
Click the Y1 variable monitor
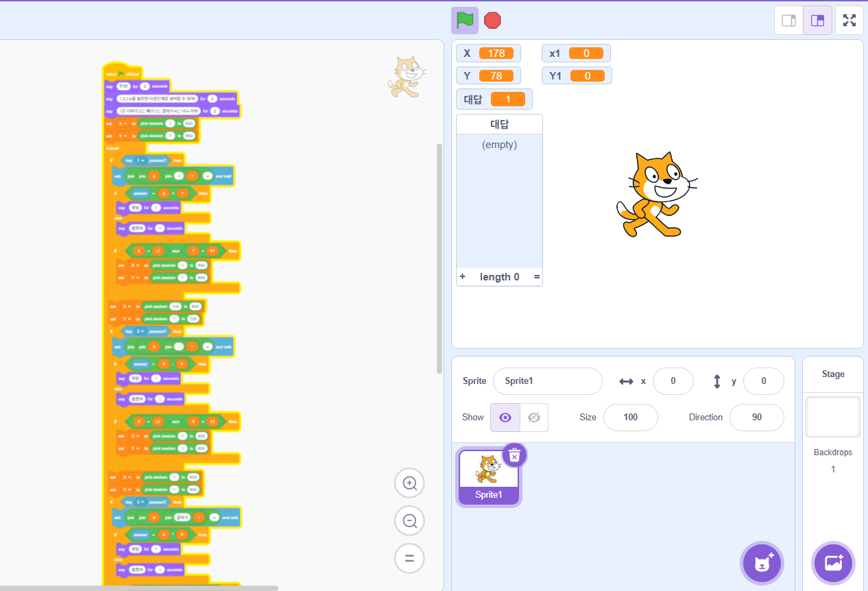(577, 75)
